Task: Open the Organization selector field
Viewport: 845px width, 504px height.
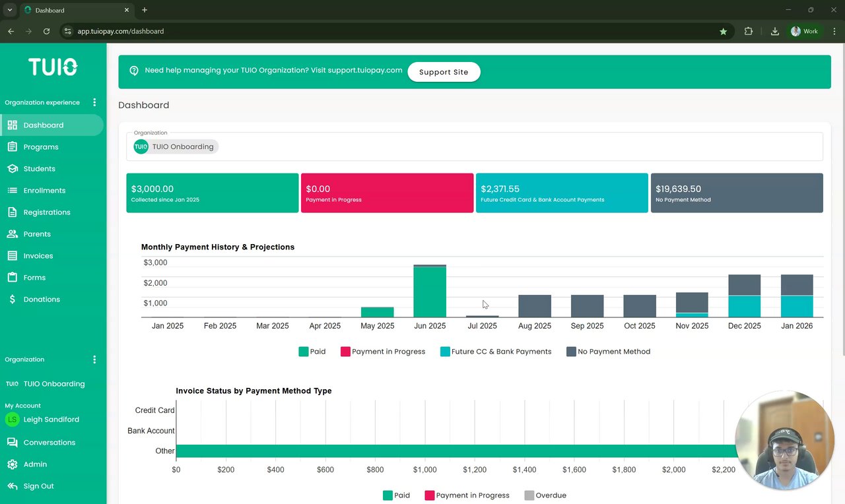Action: pos(475,146)
